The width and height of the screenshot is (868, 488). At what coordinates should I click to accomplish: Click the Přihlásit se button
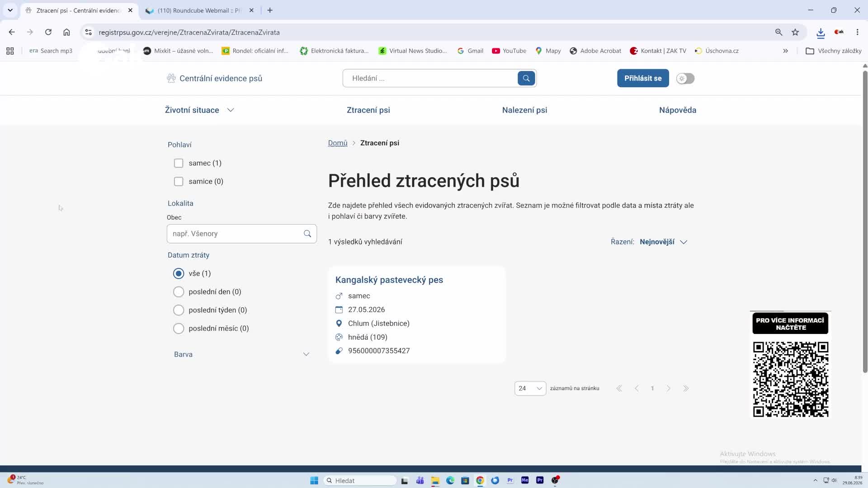point(643,78)
